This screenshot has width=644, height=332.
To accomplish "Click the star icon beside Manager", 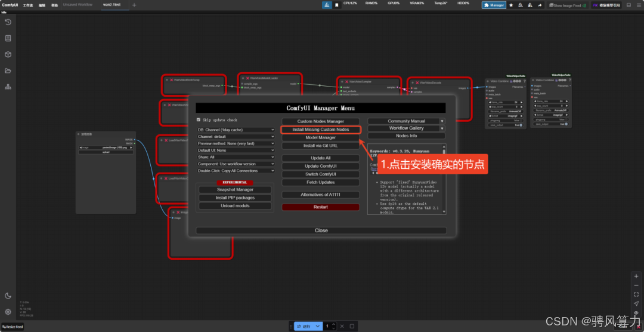I will (511, 5).
